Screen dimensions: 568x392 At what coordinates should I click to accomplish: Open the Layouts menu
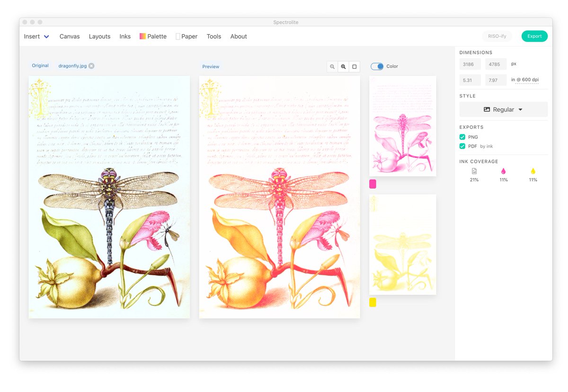99,36
